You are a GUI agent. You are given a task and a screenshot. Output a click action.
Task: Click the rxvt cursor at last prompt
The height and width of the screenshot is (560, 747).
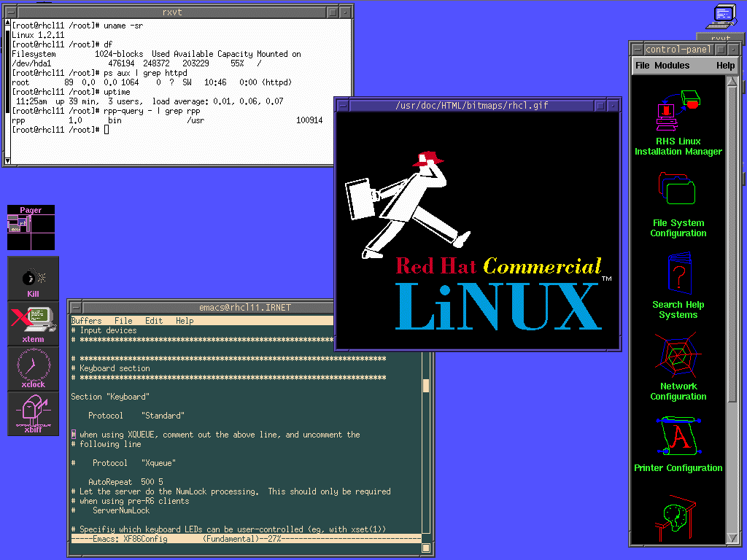point(107,130)
